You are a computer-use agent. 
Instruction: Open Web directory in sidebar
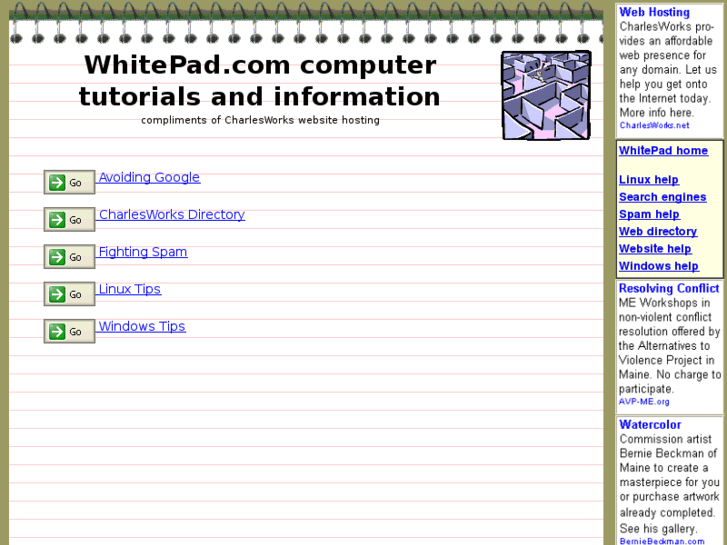pyautogui.click(x=658, y=231)
